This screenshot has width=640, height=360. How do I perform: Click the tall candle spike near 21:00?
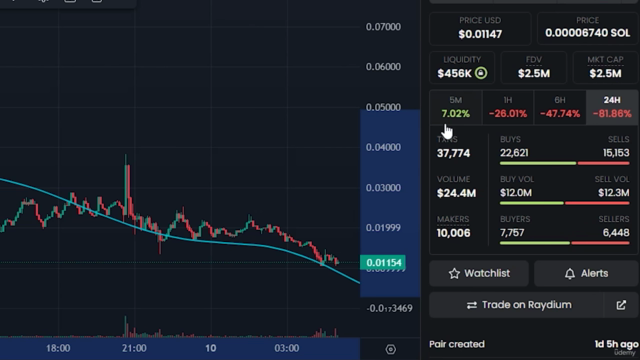click(127, 186)
